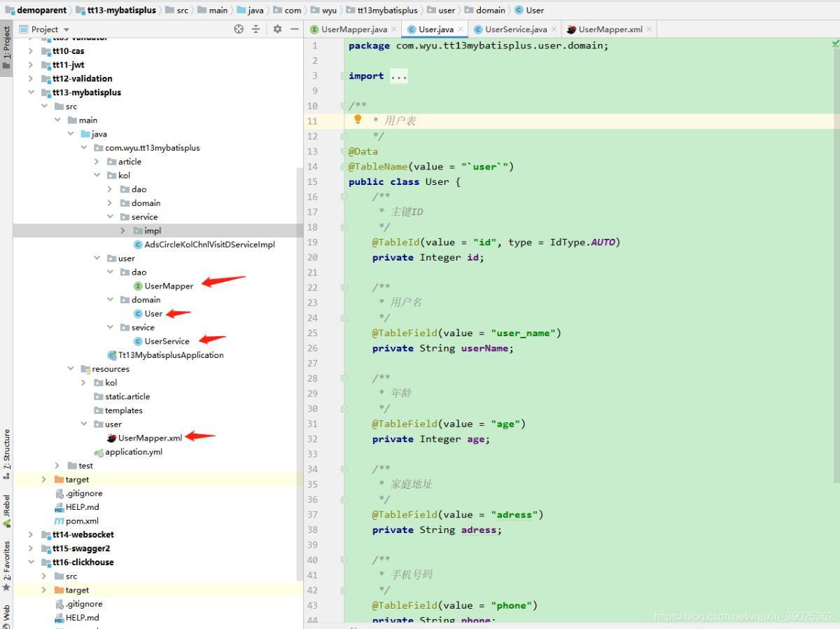Open Project panel settings gear

277,29
